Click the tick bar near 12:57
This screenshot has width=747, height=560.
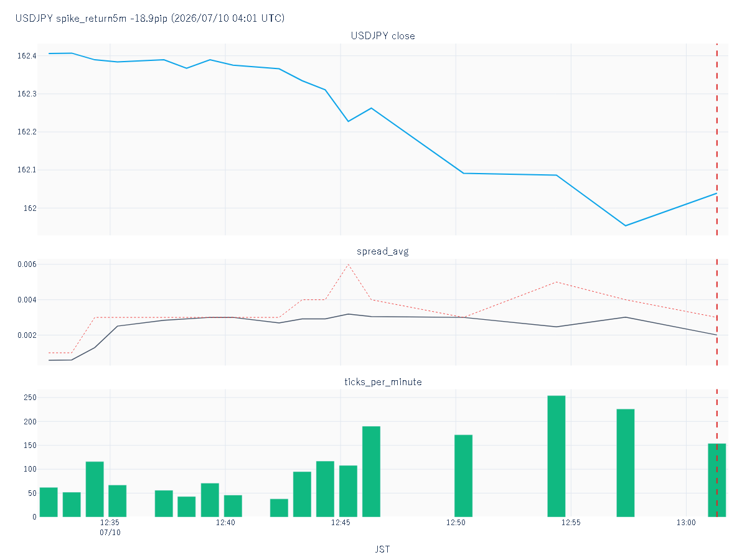click(626, 463)
